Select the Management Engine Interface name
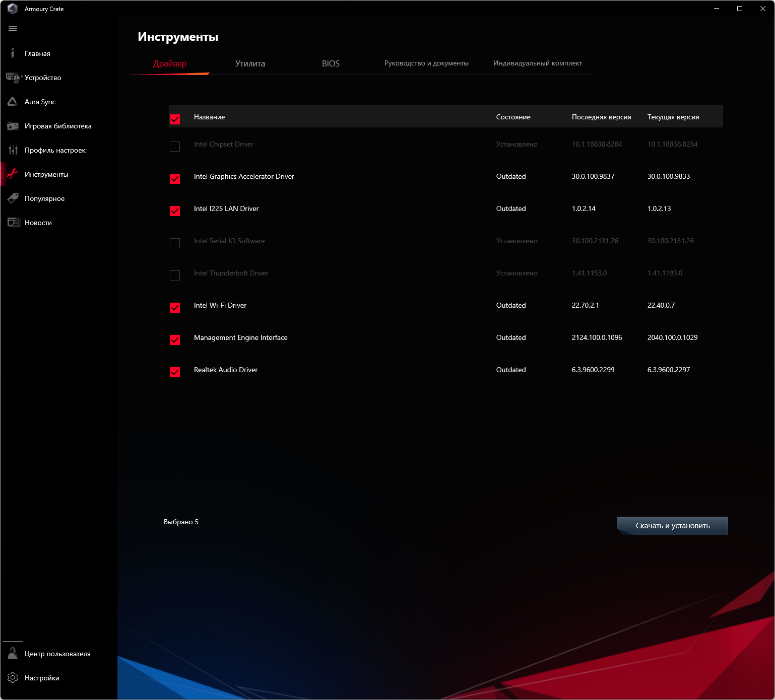This screenshot has width=775, height=700. (x=241, y=337)
